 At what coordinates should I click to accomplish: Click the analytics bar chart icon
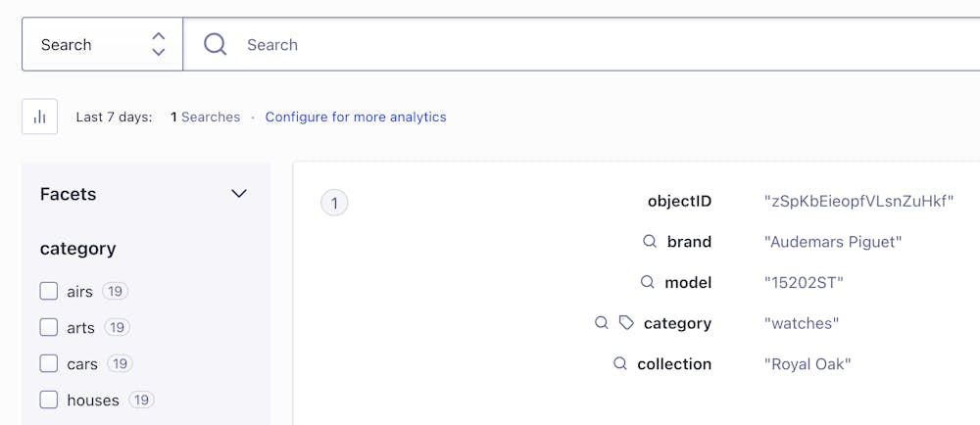coord(39,117)
